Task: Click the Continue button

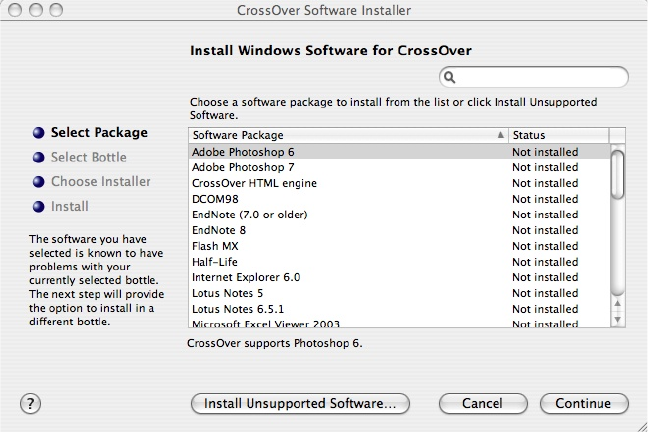Action: pos(583,404)
